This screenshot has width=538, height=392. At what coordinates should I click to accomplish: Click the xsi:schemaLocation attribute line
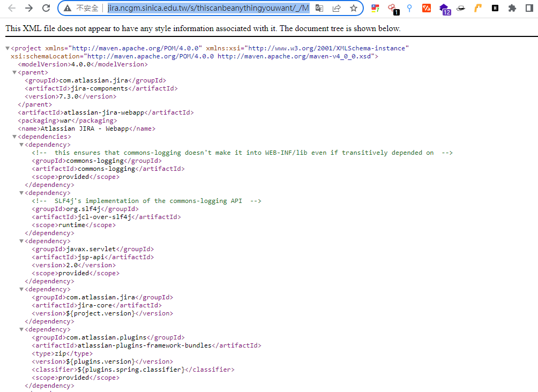tap(194, 56)
